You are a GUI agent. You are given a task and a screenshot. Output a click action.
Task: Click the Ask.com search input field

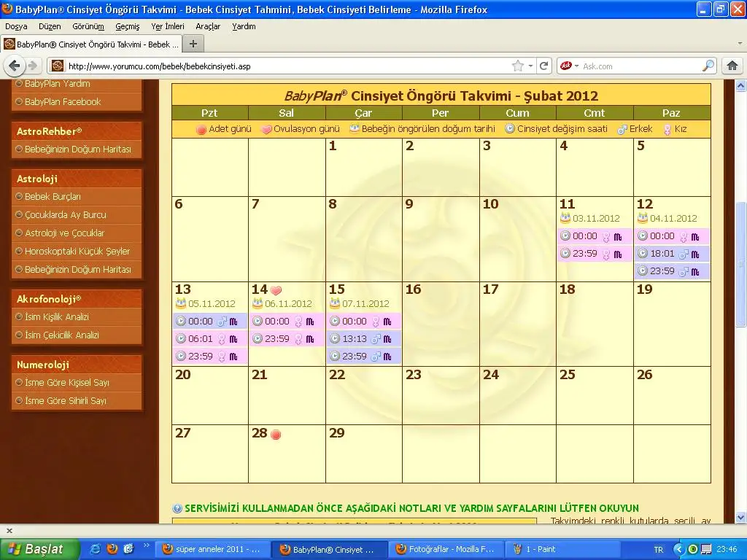640,66
